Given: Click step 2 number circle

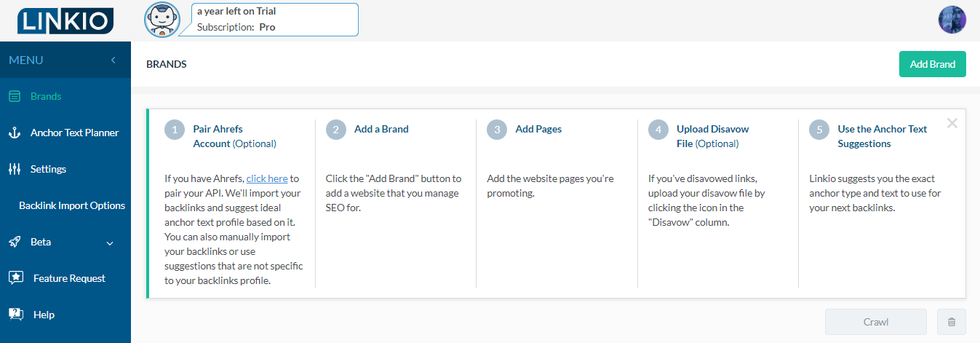Looking at the screenshot, I should coord(335,130).
